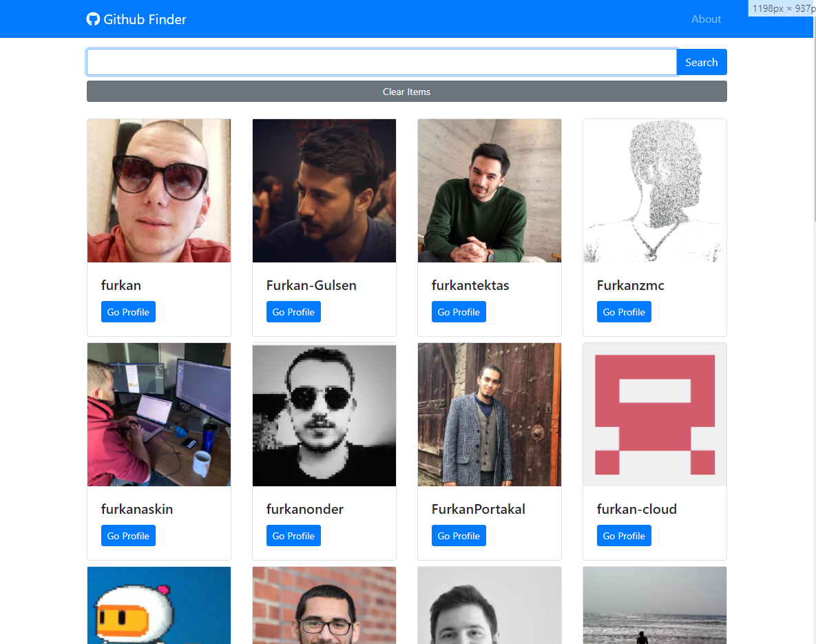Click furkanonder's pixelated avatar

pos(324,414)
